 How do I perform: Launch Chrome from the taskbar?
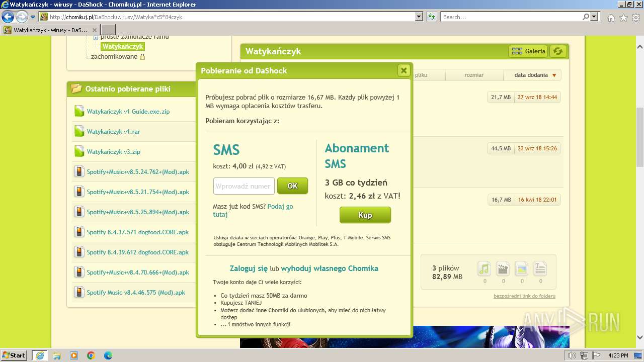coord(91,355)
